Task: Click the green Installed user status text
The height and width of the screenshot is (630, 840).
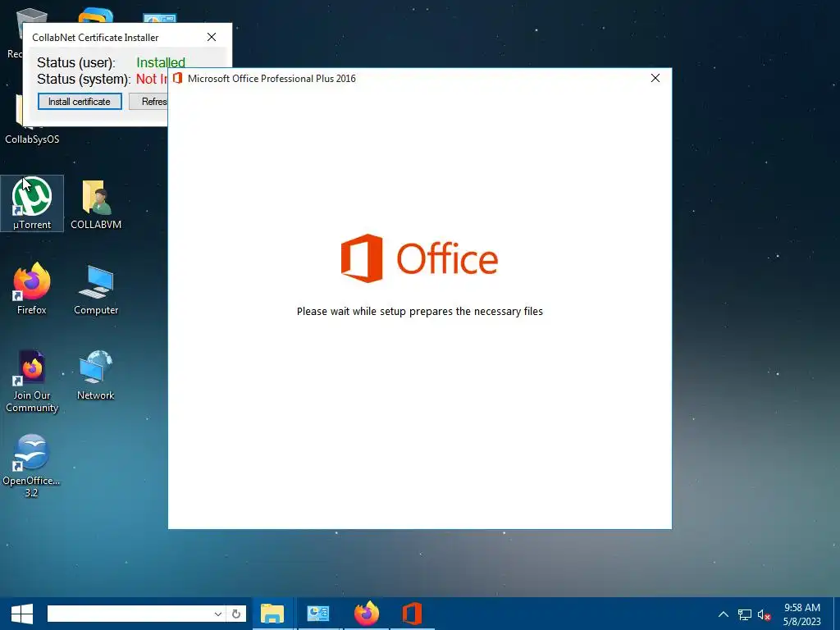Action: pyautogui.click(x=161, y=62)
